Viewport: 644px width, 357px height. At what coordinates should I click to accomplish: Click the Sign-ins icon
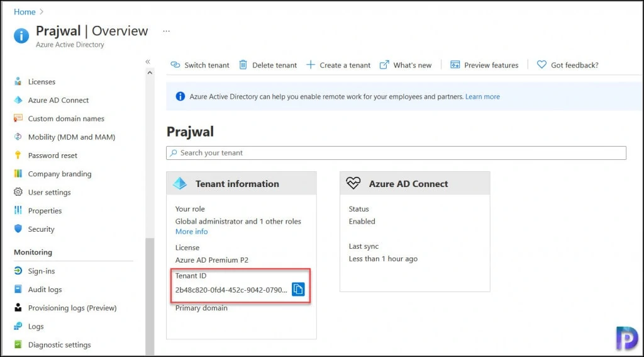18,271
